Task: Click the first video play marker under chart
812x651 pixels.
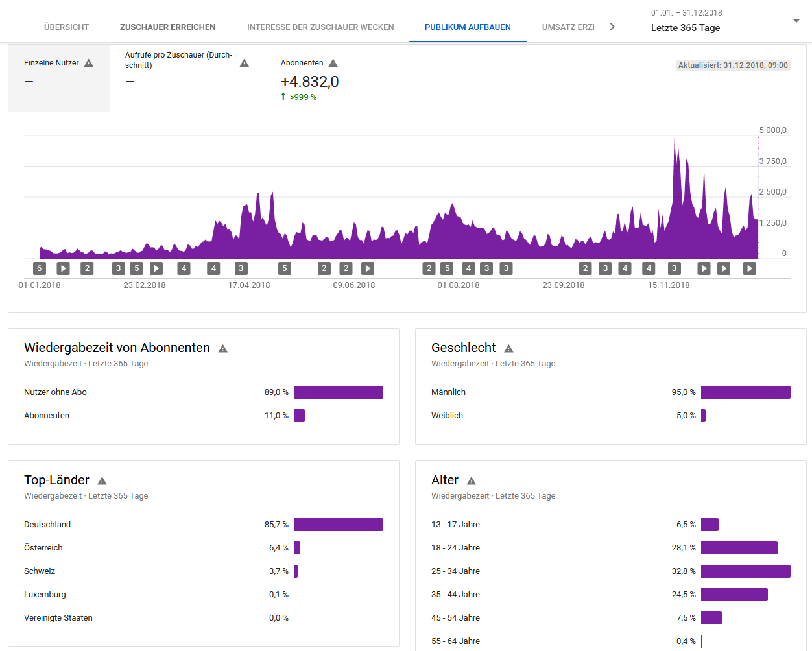Action: click(x=63, y=268)
